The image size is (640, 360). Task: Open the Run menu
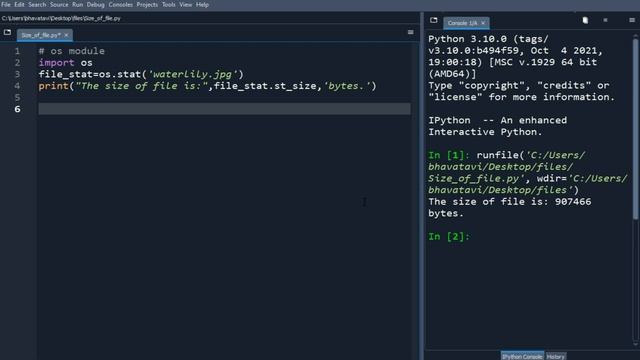pos(78,5)
